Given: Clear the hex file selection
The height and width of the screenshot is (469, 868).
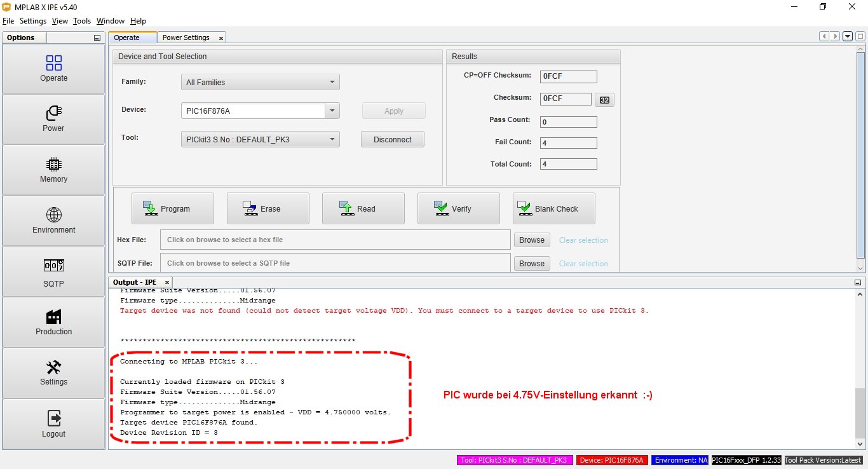Looking at the screenshot, I should [x=583, y=240].
